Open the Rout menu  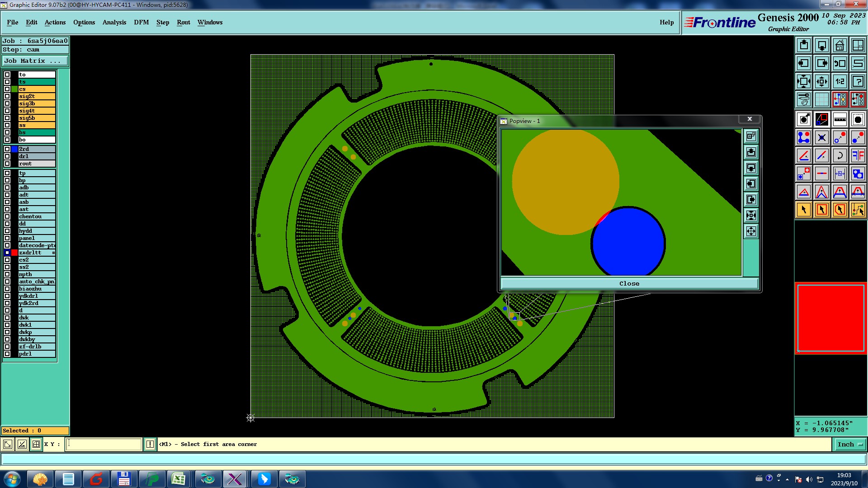click(x=183, y=22)
